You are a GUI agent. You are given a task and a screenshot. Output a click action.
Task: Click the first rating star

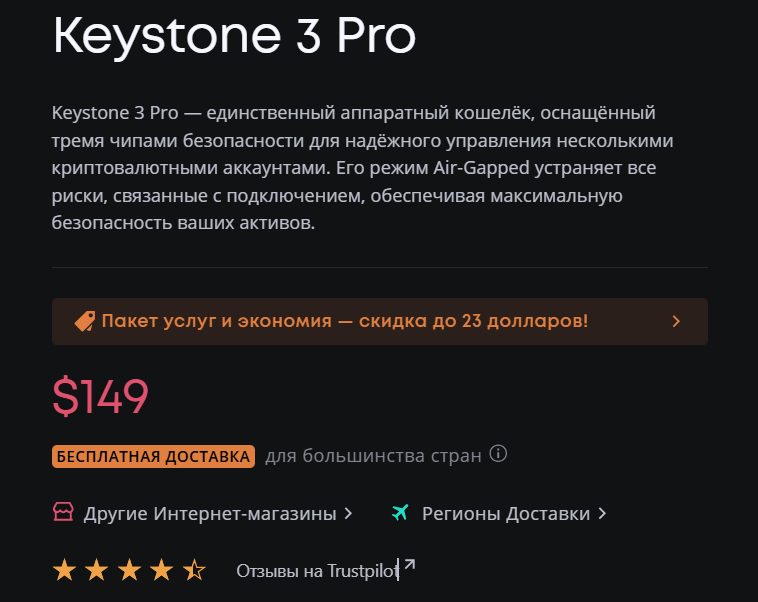(x=64, y=570)
